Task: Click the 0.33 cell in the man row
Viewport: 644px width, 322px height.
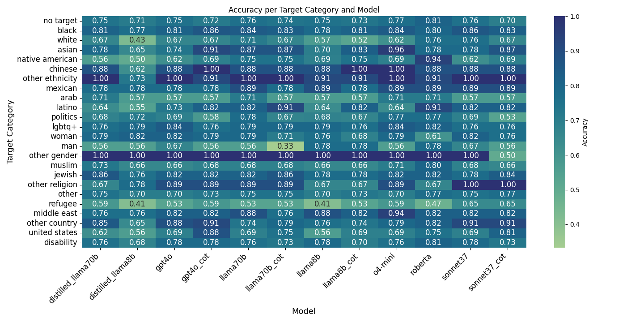Action: tap(285, 146)
